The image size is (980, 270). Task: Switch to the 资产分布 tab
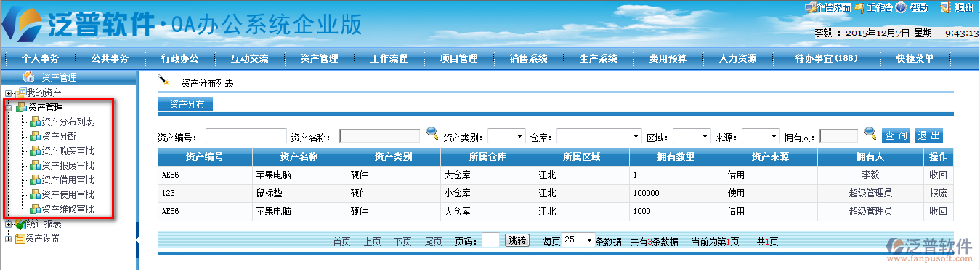pyautogui.click(x=186, y=105)
